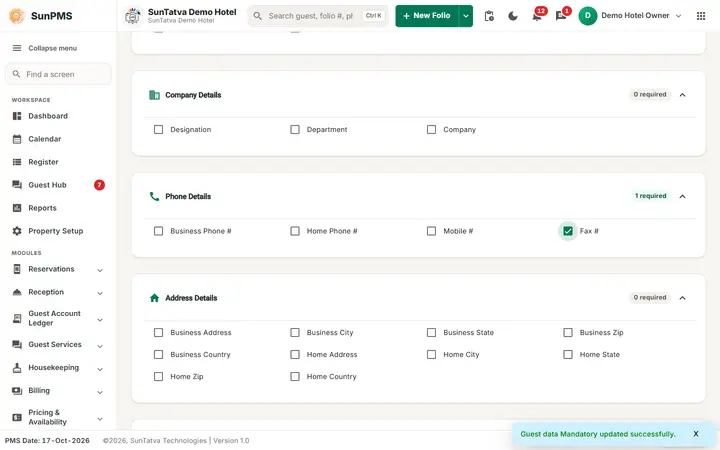720x450 pixels.
Task: Open the apps grid icon
Action: [x=701, y=16]
